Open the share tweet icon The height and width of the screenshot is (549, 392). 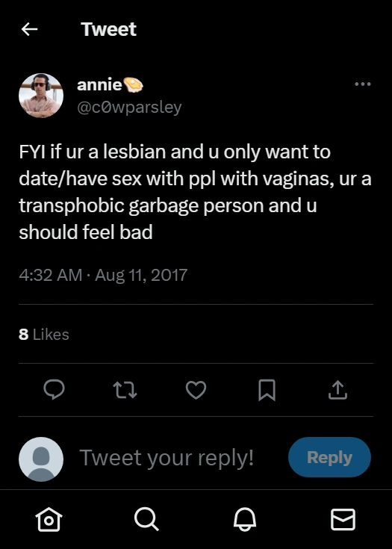pos(337,390)
